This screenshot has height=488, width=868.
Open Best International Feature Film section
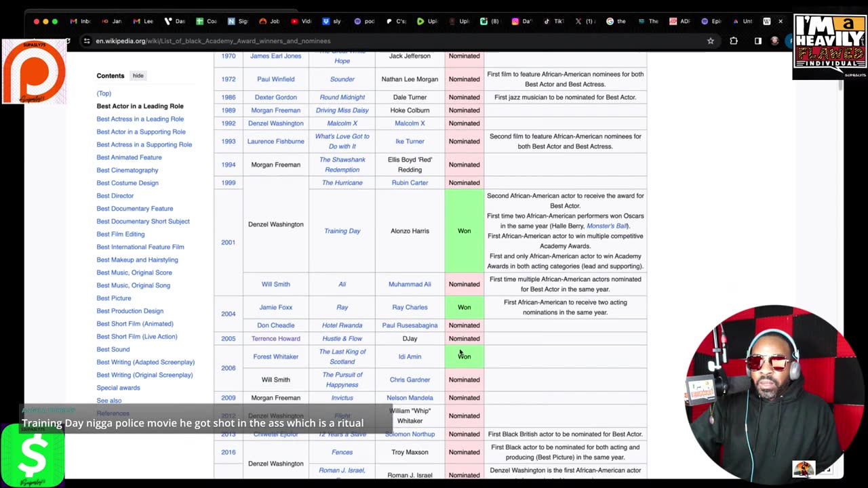pos(140,247)
